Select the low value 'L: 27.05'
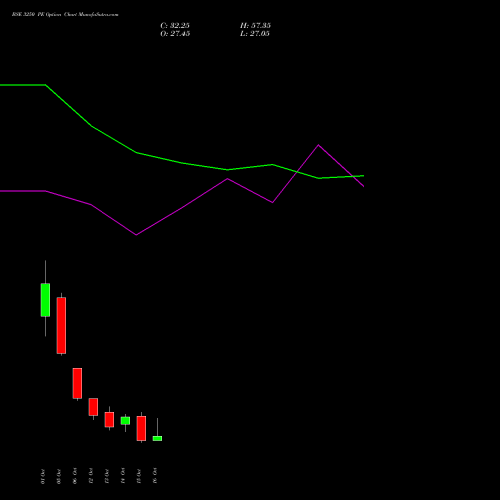500x500 pixels. click(x=255, y=34)
